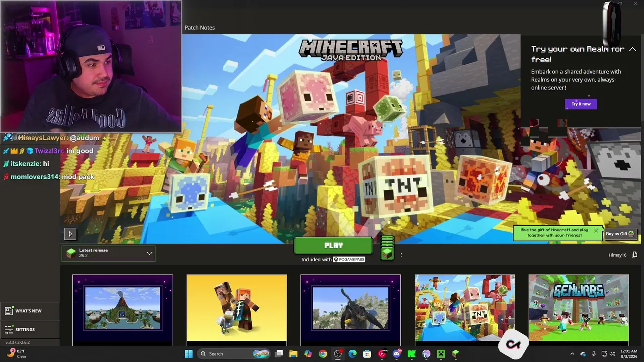Image resolution: width=644 pixels, height=362 pixels.
Task: Open Discord from the taskbar
Action: tap(397, 354)
